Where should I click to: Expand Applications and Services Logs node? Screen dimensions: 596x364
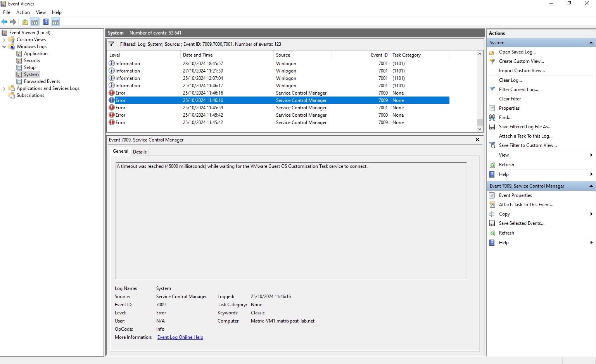(x=4, y=88)
